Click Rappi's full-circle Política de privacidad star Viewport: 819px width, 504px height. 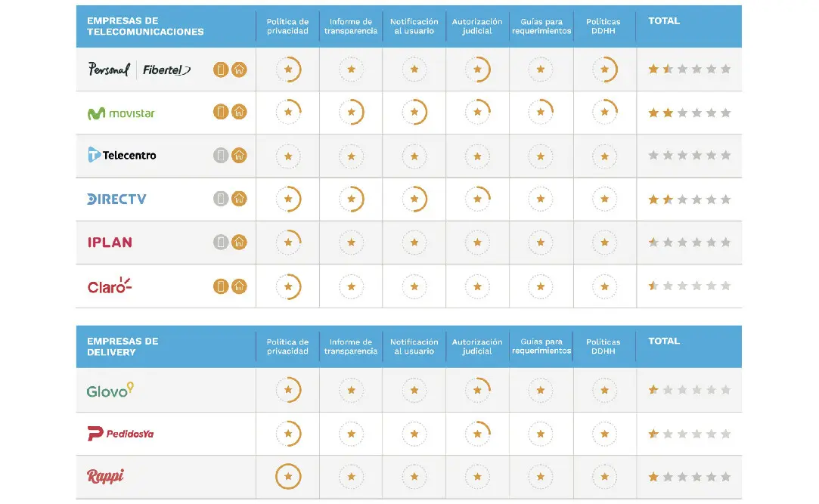click(288, 476)
